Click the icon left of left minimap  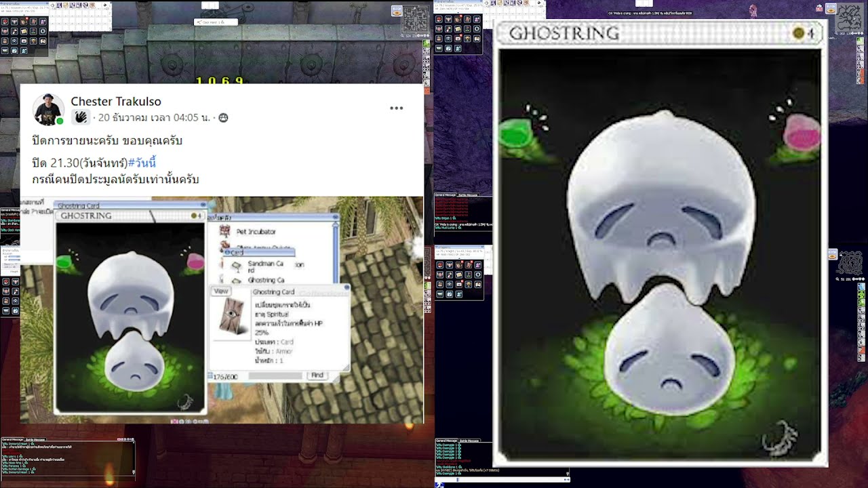pos(397,11)
